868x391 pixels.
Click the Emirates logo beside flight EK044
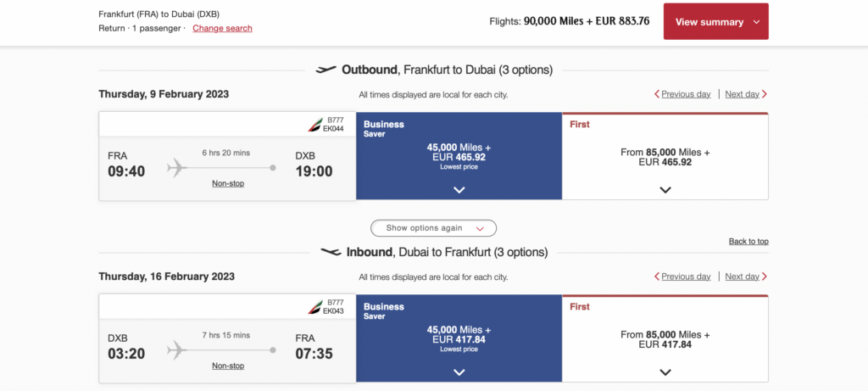[315, 125]
